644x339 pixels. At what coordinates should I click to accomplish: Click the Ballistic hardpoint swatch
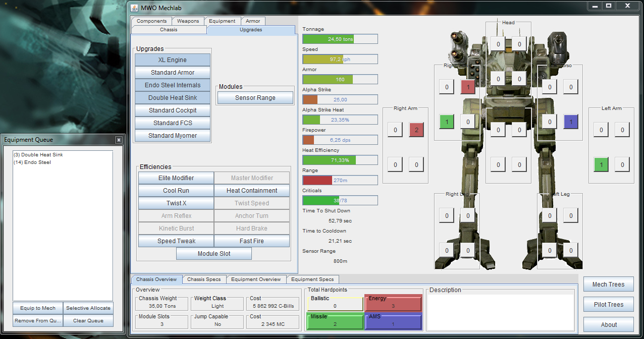(x=335, y=303)
